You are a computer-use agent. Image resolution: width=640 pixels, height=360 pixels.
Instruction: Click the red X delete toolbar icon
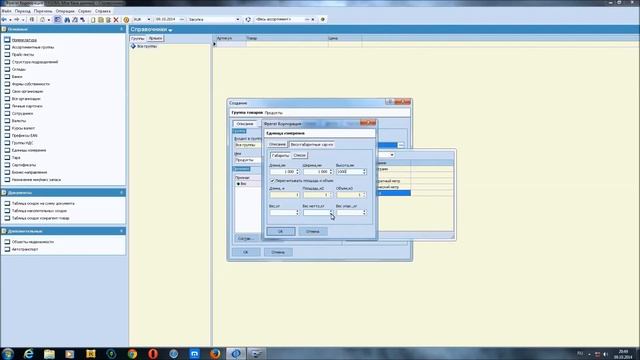pyautogui.click(x=116, y=20)
